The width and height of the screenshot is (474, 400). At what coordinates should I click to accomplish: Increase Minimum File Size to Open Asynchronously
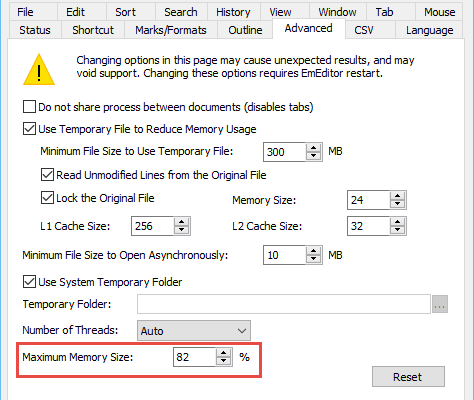click(313, 251)
